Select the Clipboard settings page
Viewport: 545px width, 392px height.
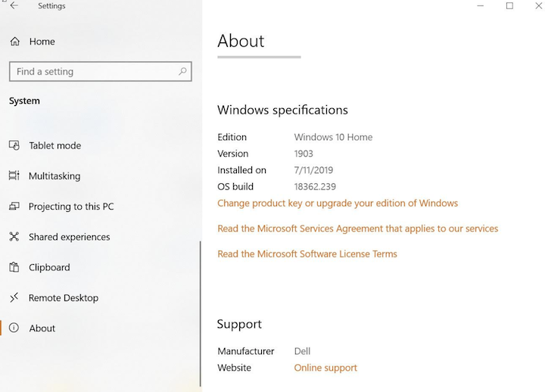[x=49, y=268]
